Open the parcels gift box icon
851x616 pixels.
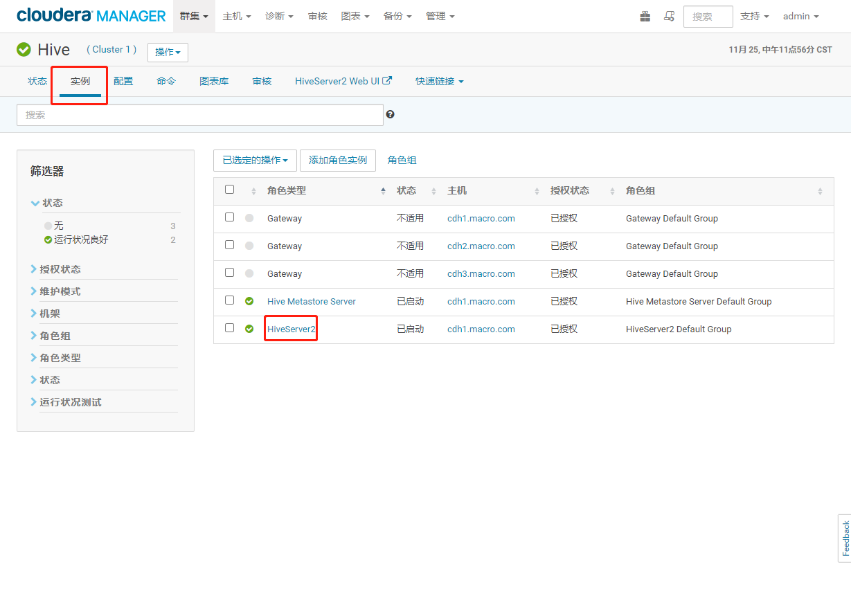tap(645, 16)
